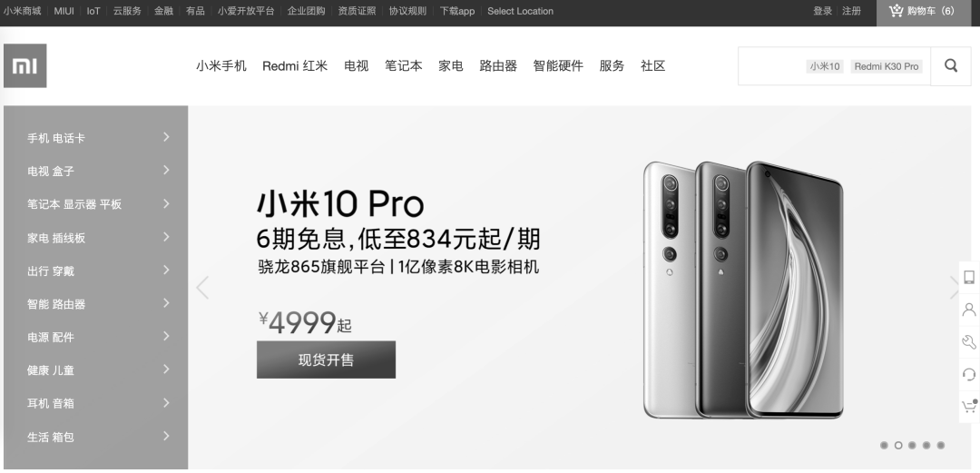
Task: Open the shopping cart icon in top bar
Action: pyautogui.click(x=897, y=11)
